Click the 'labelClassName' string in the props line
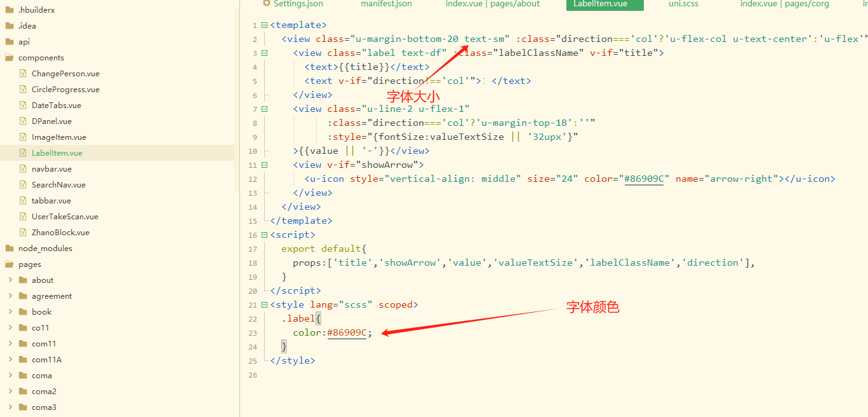 click(x=631, y=263)
